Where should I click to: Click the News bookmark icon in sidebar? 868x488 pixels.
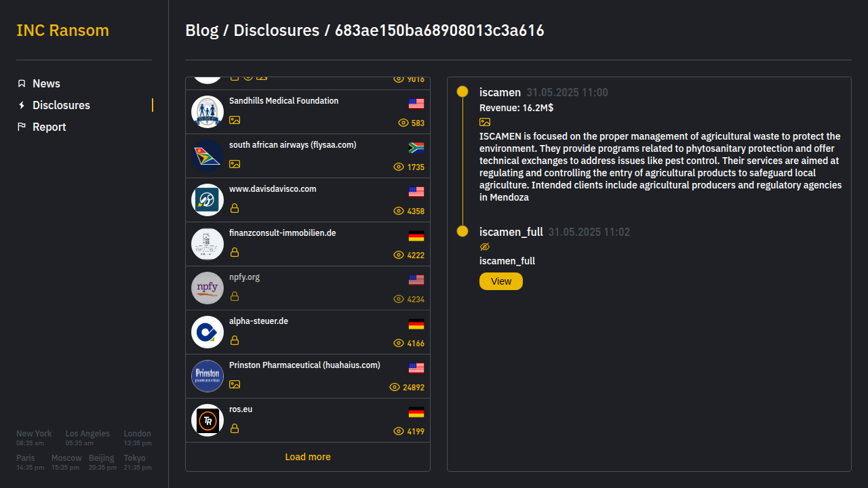22,83
